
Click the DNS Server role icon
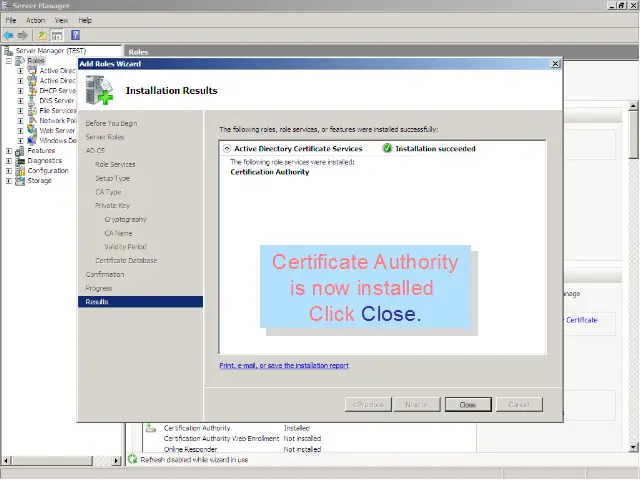pos(32,100)
